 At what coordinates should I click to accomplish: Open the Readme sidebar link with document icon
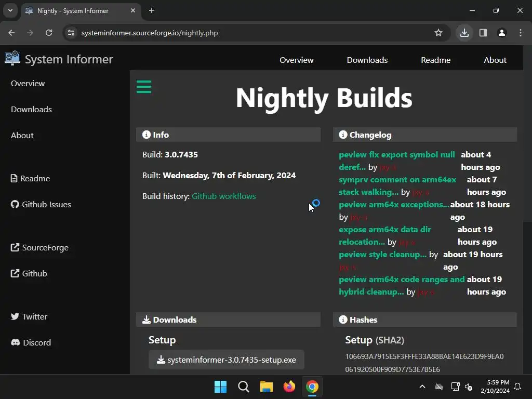(30, 179)
